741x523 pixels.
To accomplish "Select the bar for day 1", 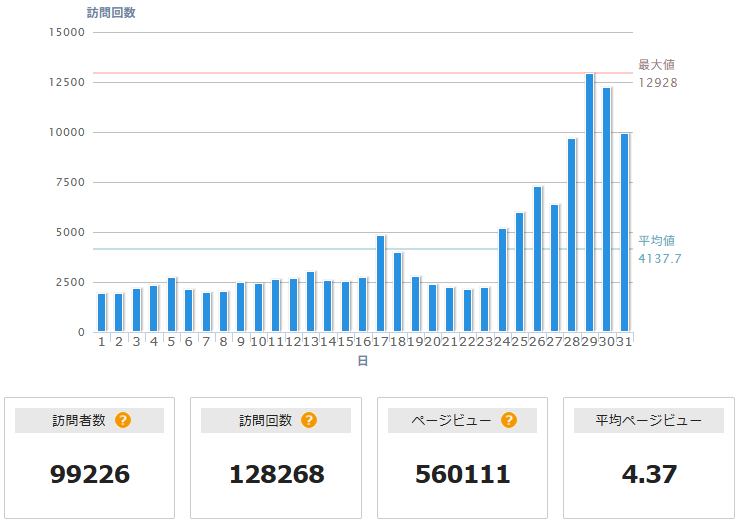I will click(101, 313).
